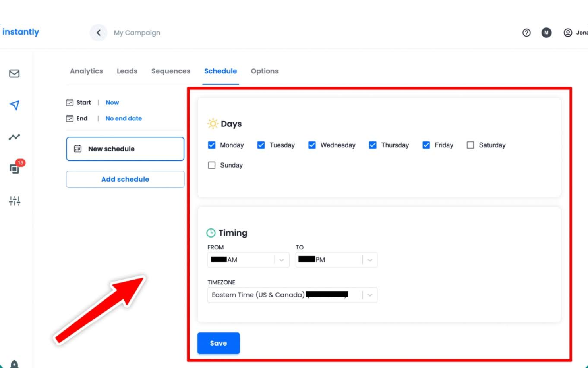Screen dimensions: 588x392
Task: Save the schedule settings
Action: 218,343
